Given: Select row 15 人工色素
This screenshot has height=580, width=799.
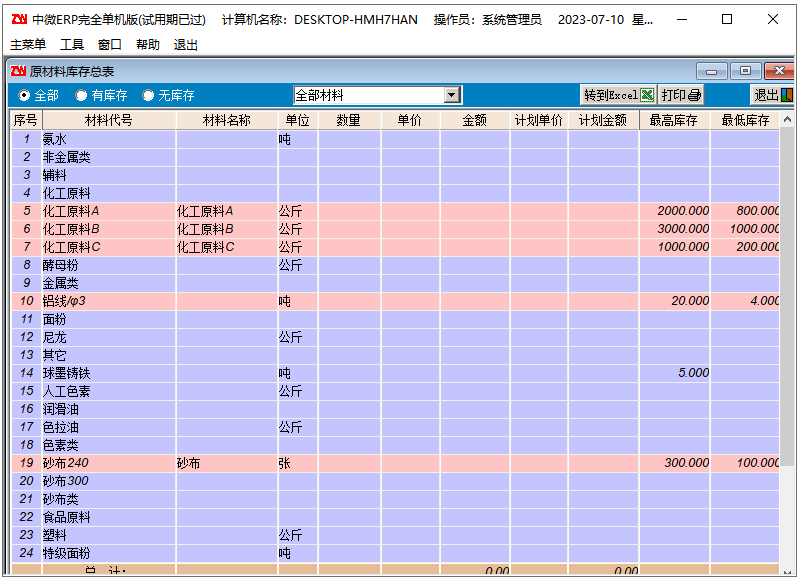Looking at the screenshot, I should tap(395, 391).
